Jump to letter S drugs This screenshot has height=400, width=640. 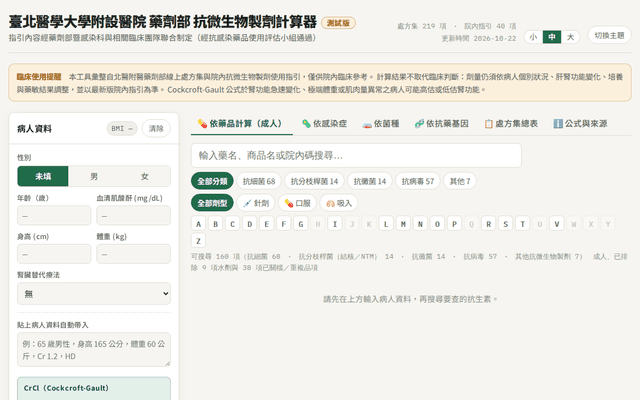(505, 224)
